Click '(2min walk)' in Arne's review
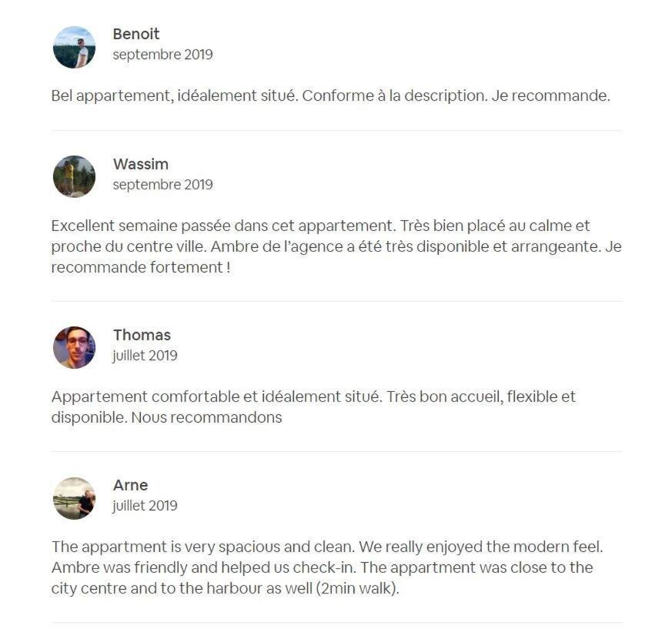Screen dimensions: 672x629 tap(357, 588)
